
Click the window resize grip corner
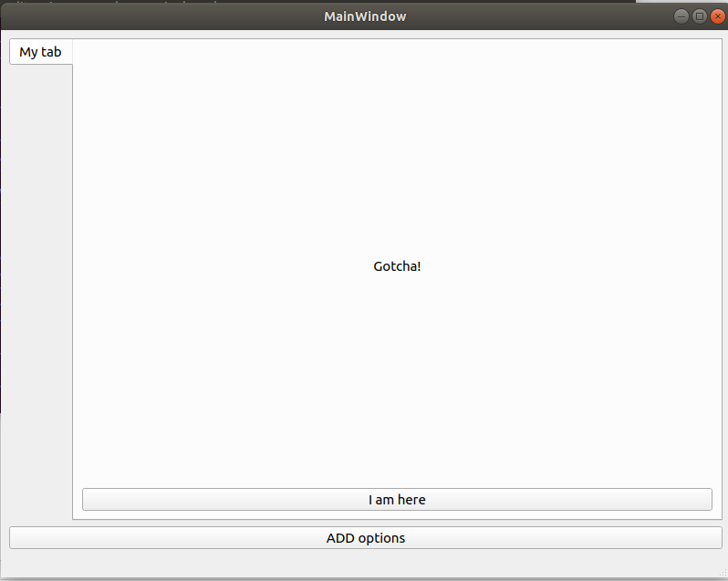(x=723, y=573)
